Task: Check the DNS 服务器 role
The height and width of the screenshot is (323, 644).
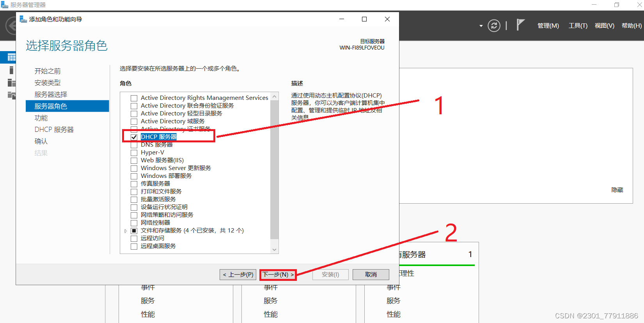Action: tap(134, 145)
